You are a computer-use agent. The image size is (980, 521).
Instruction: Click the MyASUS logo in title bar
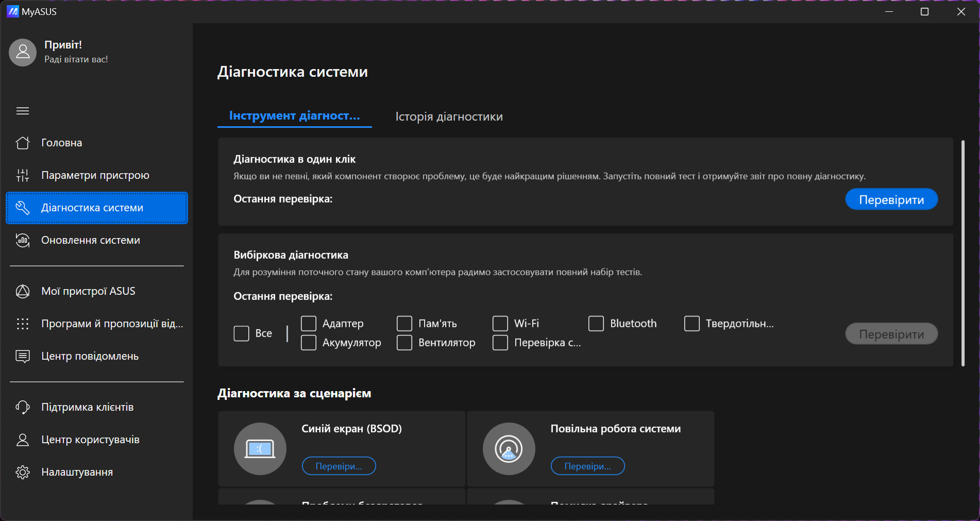tap(12, 11)
